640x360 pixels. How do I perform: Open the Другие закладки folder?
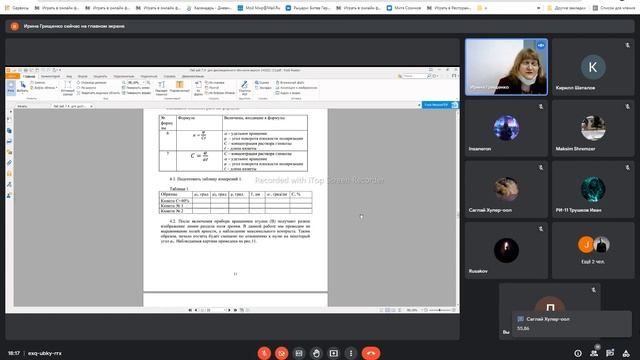tap(567, 8)
